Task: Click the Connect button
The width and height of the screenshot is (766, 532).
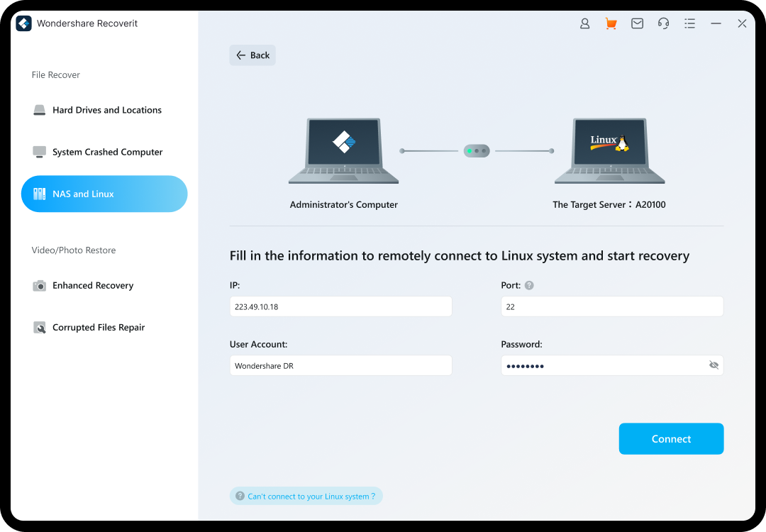Action: pyautogui.click(x=671, y=438)
